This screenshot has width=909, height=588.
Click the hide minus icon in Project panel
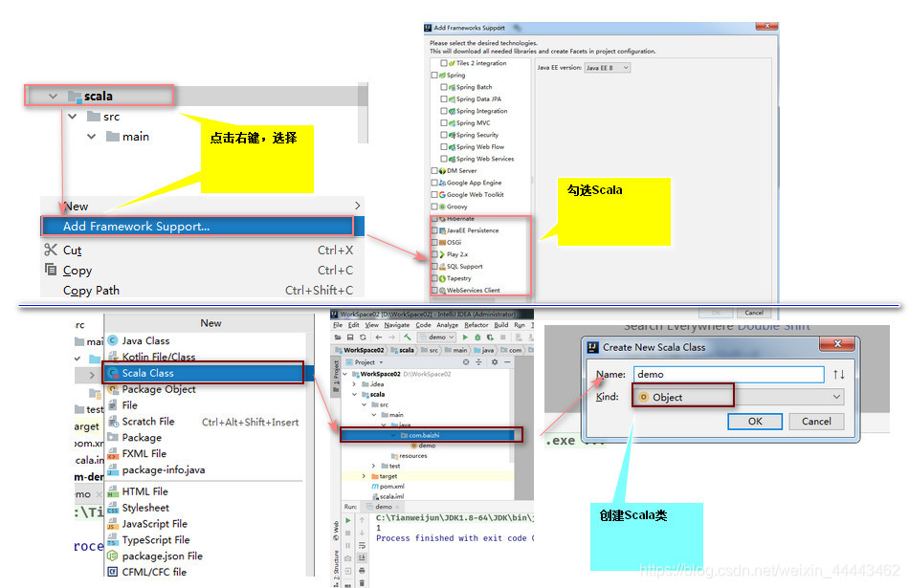507,362
